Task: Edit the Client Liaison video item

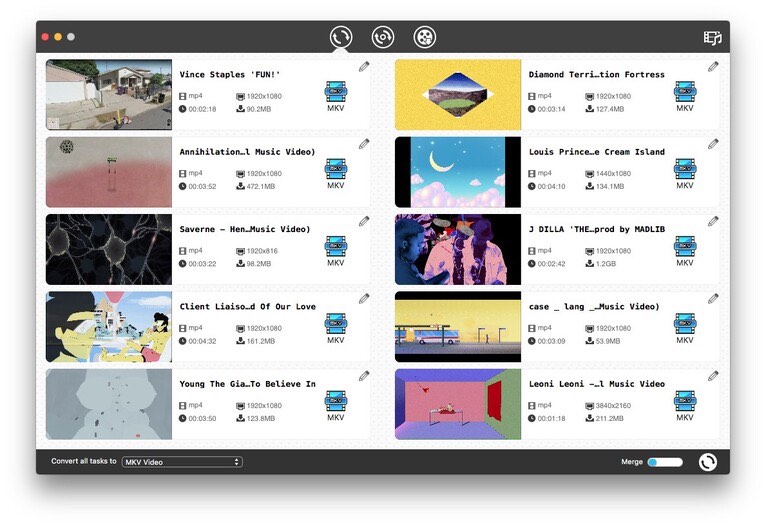Action: coord(364,298)
